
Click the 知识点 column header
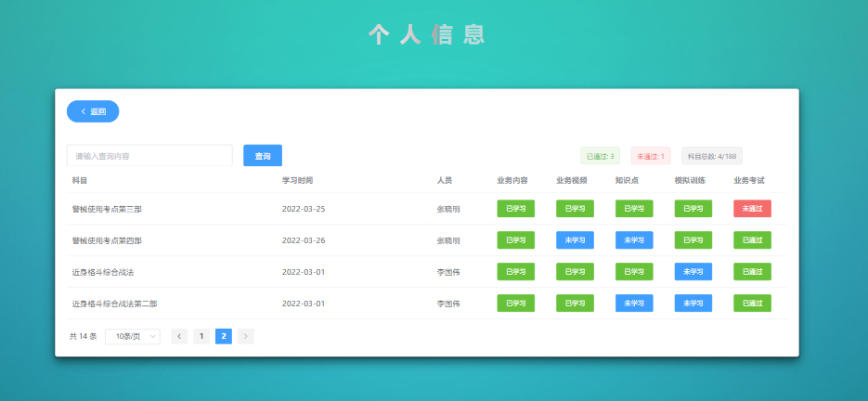click(627, 181)
